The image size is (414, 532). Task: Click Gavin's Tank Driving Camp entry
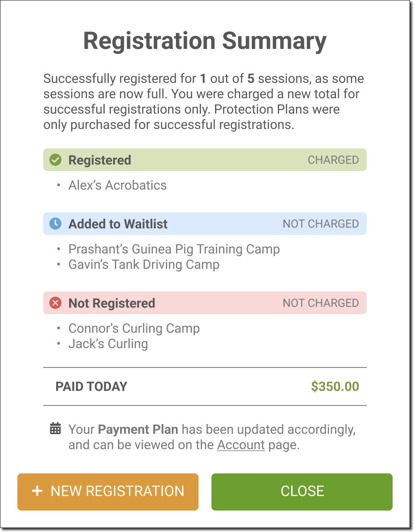point(144,264)
